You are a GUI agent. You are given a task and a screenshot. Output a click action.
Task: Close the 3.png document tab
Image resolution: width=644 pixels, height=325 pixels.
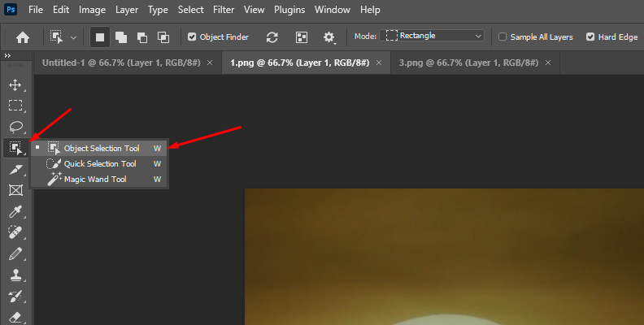click(x=548, y=63)
